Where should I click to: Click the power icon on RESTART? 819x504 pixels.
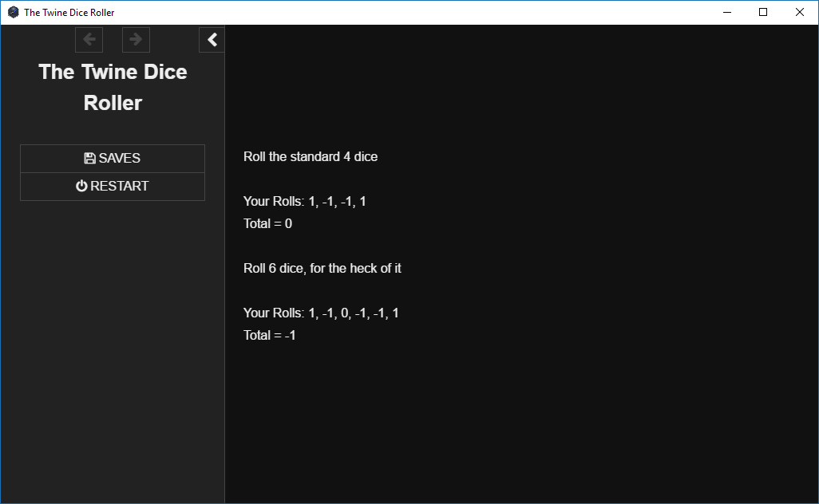click(x=81, y=186)
